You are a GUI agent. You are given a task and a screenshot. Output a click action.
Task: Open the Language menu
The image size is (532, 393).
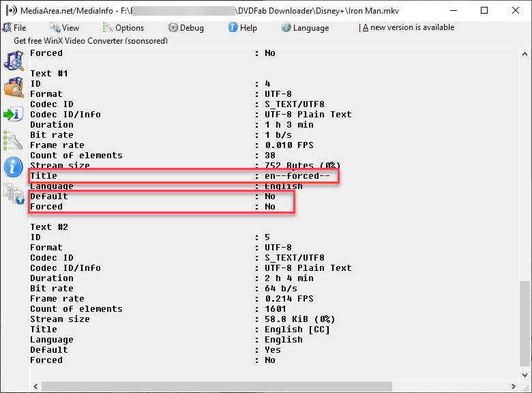coord(305,27)
